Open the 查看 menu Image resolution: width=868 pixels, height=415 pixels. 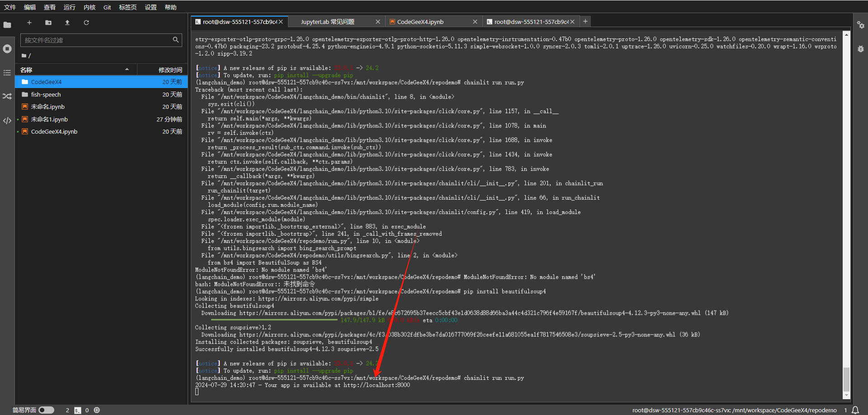pos(50,7)
